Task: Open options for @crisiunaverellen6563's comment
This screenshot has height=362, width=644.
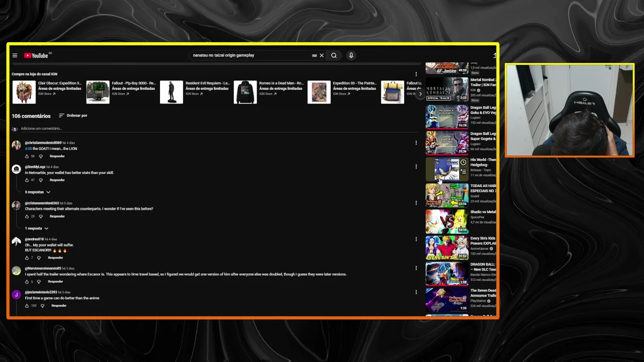Action: (416, 203)
